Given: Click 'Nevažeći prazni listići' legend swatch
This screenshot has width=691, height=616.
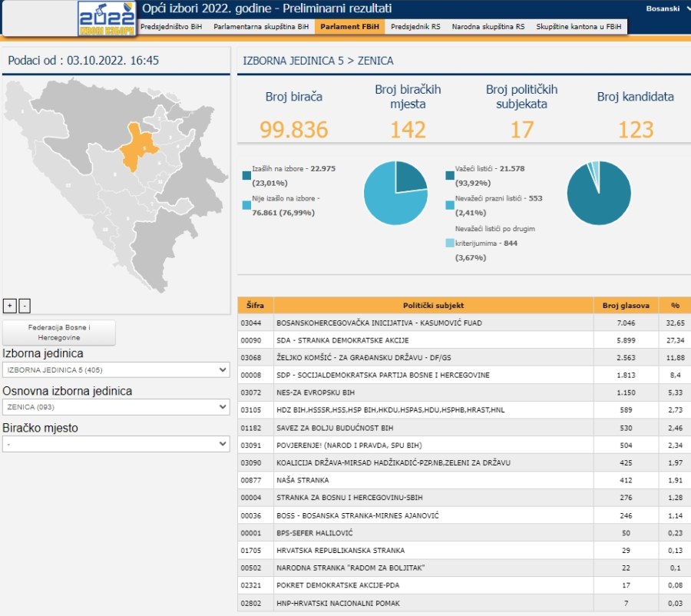Looking at the screenshot, I should 449,206.
